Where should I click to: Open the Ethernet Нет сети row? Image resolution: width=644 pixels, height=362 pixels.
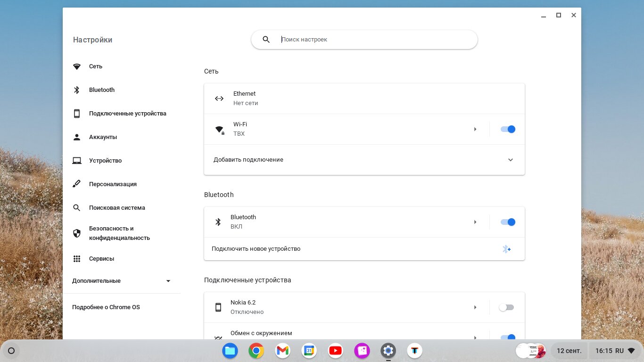click(x=364, y=99)
